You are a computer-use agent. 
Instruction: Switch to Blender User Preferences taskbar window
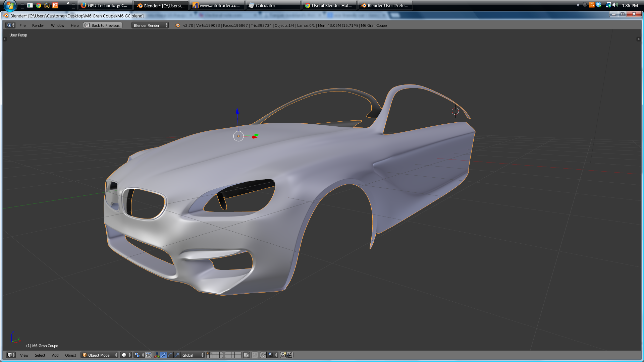[385, 5]
